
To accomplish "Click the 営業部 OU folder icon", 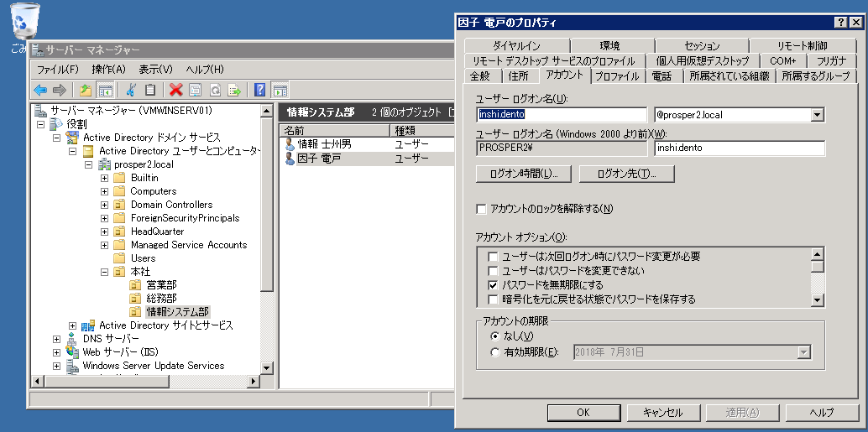I will tap(136, 285).
